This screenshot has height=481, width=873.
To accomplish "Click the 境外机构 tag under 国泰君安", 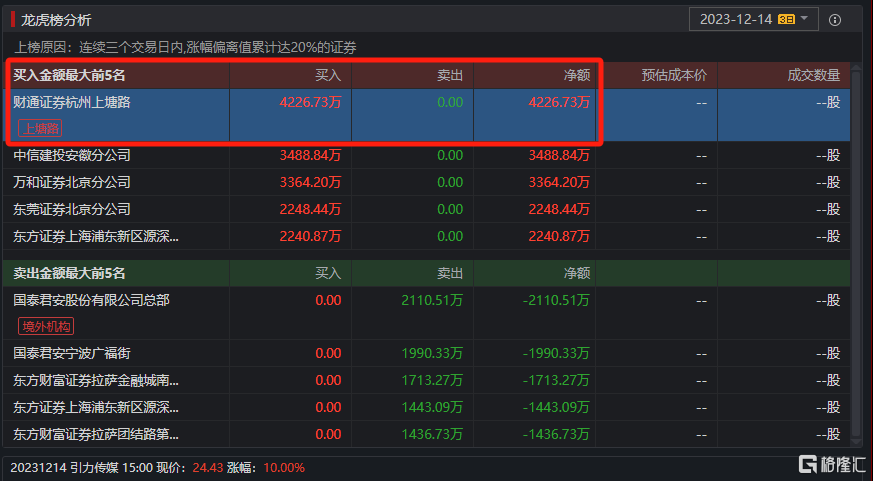I will point(46,326).
